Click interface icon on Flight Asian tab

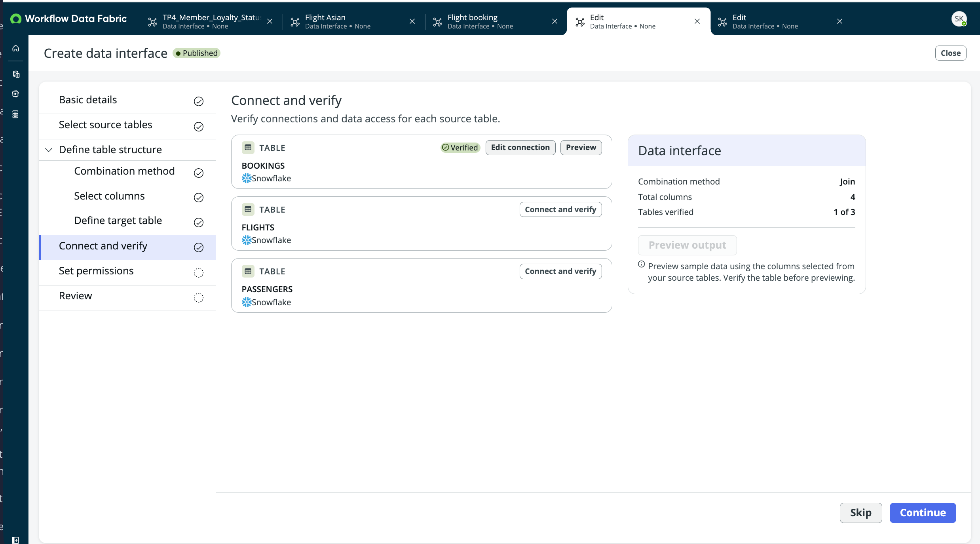coord(295,22)
